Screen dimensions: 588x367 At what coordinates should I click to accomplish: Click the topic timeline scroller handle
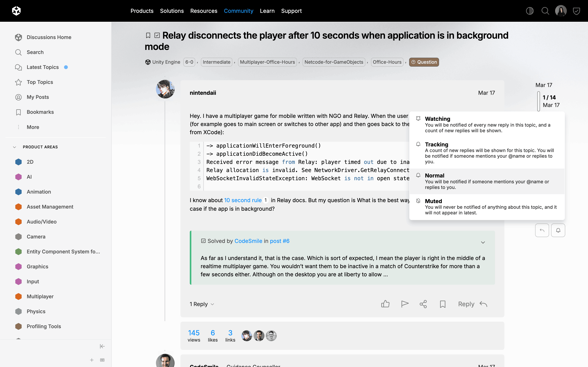click(x=538, y=101)
